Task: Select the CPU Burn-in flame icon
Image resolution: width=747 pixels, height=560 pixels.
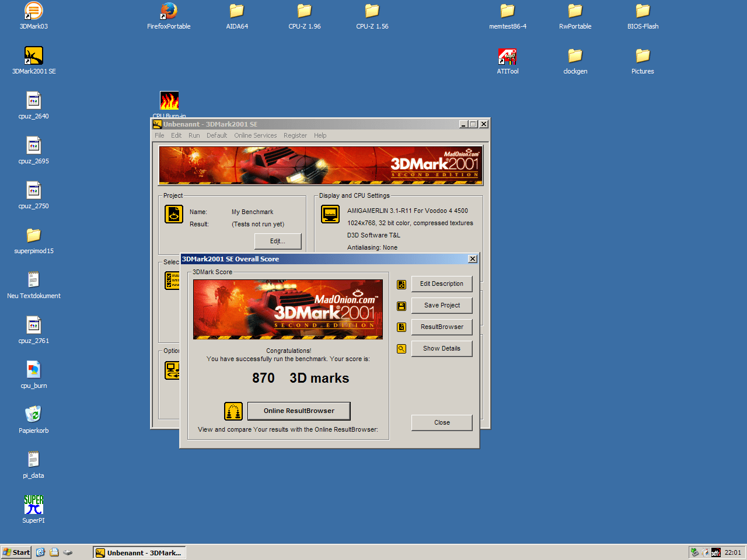Action: point(169,100)
